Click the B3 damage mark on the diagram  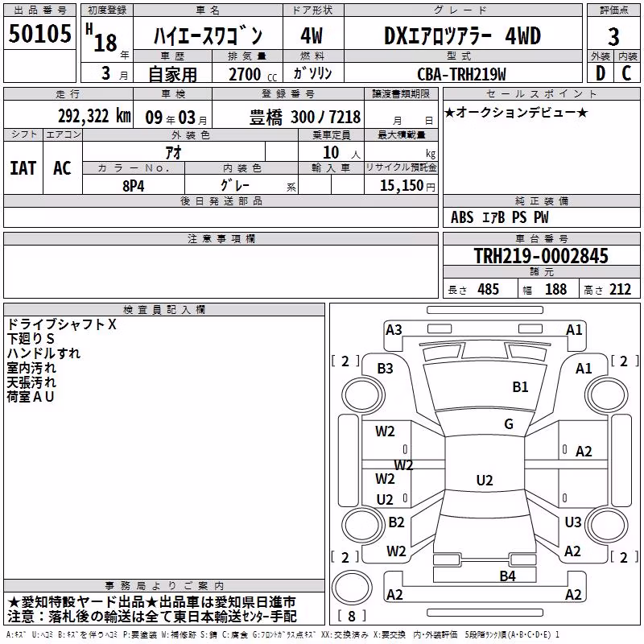[385, 369]
